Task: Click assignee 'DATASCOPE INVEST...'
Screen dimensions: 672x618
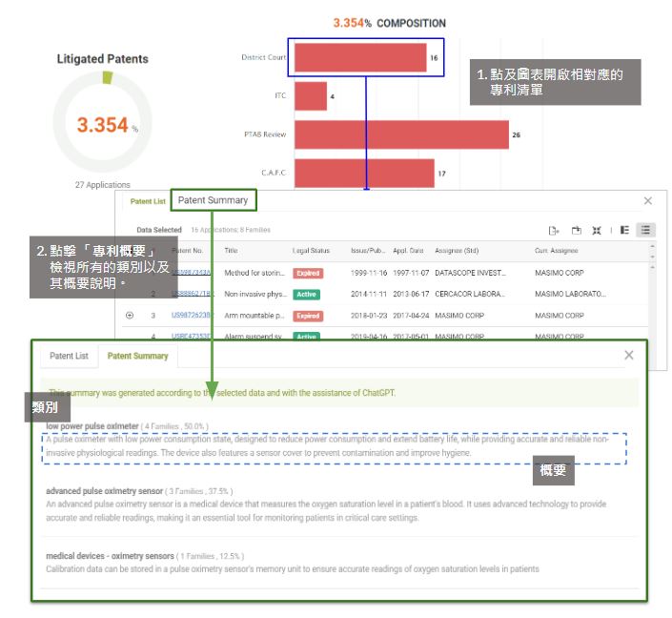Action: (470, 273)
